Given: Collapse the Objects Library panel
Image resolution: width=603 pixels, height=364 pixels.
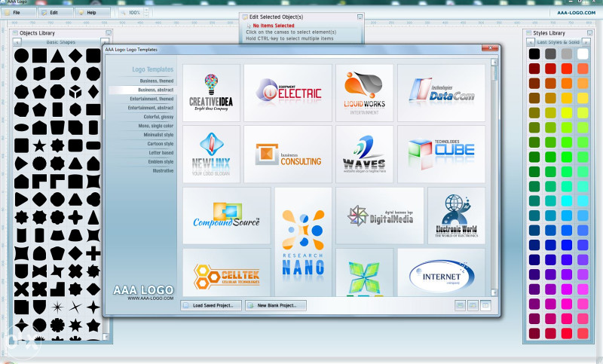Looking at the screenshot, I should pos(109,33).
